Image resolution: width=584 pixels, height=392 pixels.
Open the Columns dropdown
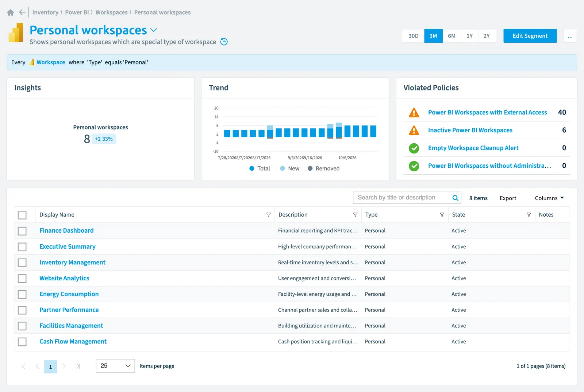pos(549,198)
